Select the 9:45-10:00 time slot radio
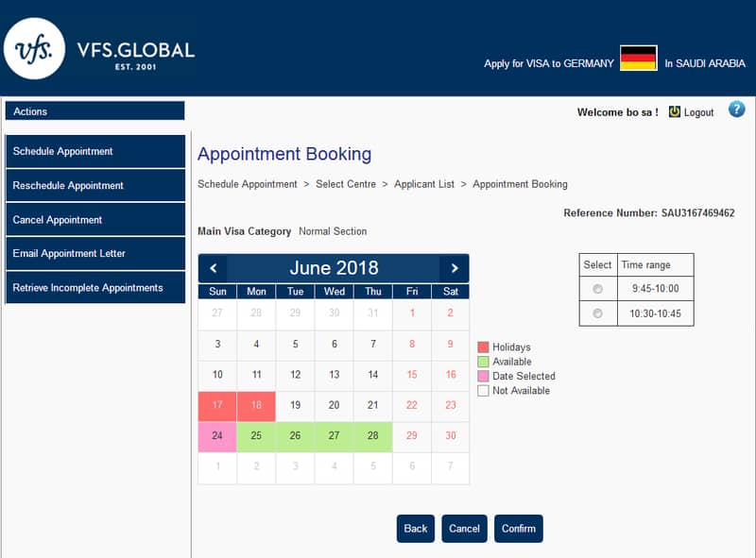Viewport: 756px width, 558px height. click(597, 289)
